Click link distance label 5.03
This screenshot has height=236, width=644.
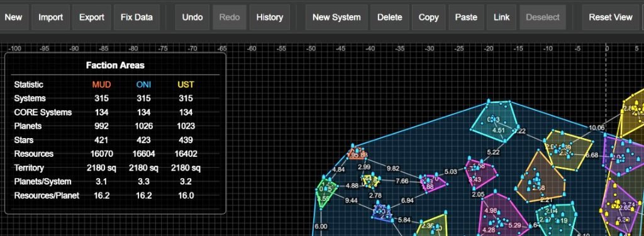450,172
